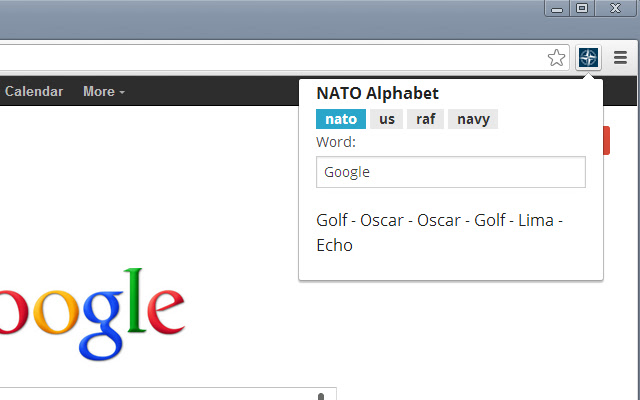
Task: Open the NATO Alphabet extension icon
Action: pos(588,58)
